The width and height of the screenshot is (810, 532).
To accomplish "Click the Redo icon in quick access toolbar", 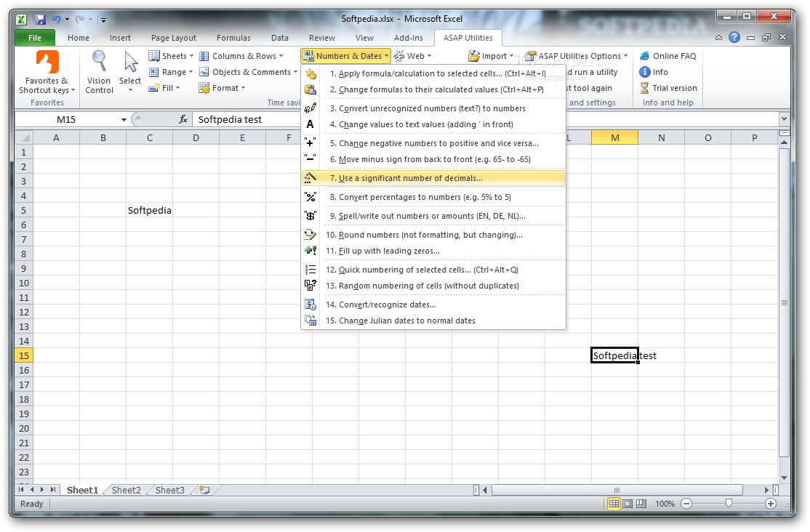I will (x=79, y=20).
